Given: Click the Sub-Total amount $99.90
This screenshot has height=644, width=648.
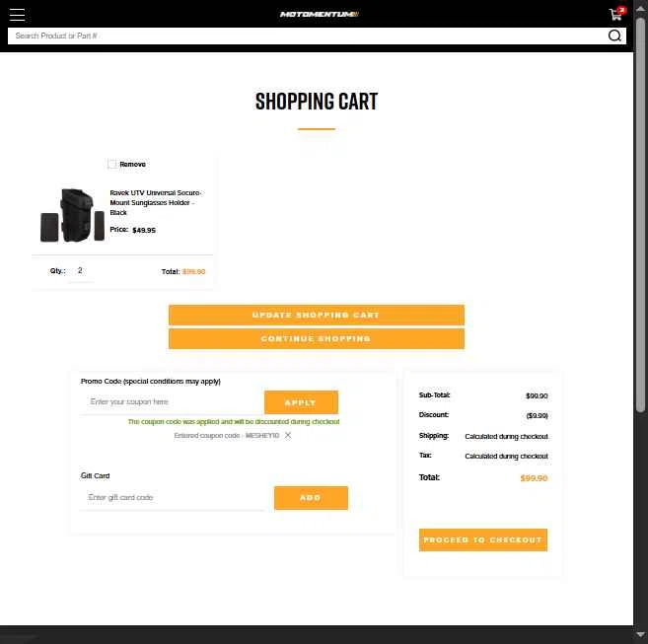Looking at the screenshot, I should click(537, 396).
